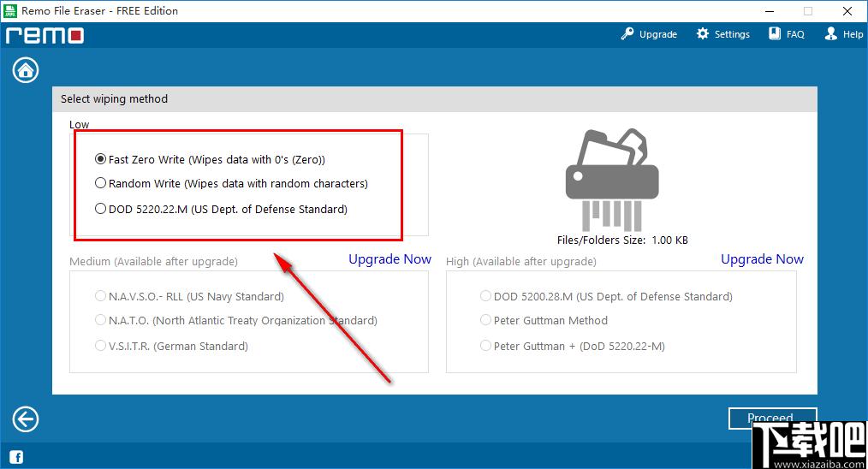The image size is (868, 469).
Task: Click the Remo logo
Action: tap(45, 35)
